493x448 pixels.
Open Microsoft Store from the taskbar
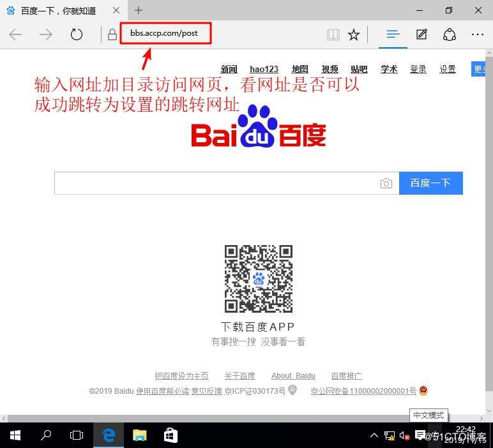pos(171,435)
